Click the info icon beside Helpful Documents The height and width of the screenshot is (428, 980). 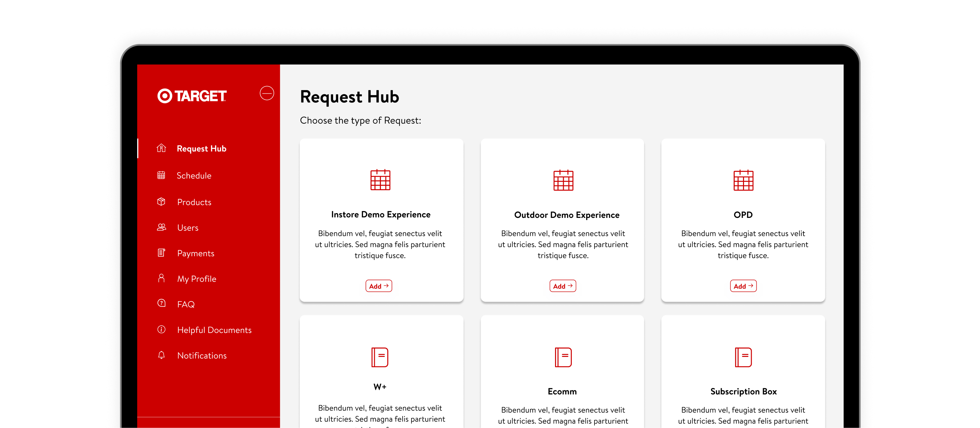pos(161,330)
